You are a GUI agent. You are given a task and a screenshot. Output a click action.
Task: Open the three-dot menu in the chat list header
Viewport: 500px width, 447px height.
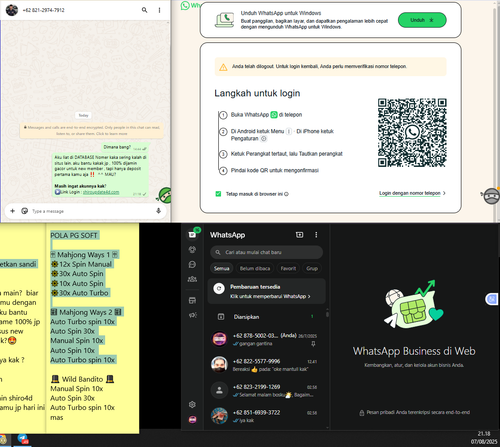(x=316, y=235)
